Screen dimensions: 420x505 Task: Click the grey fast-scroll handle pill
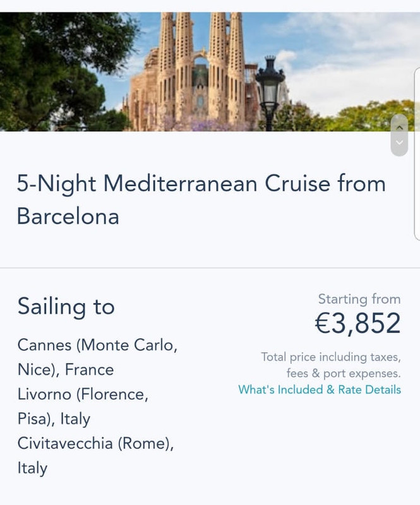pyautogui.click(x=399, y=135)
